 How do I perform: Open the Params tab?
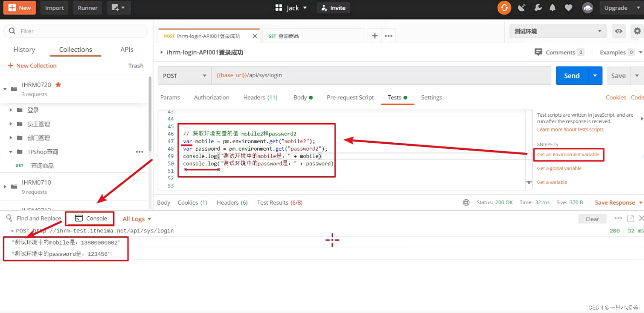170,97
